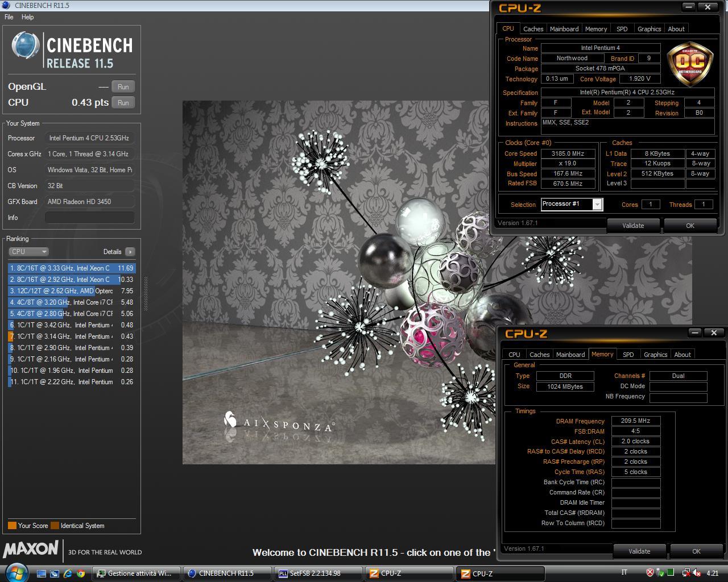Screen dimensions: 728x582
Task: Open Graphics tab in top CPU-Z window
Action: pyautogui.click(x=649, y=28)
